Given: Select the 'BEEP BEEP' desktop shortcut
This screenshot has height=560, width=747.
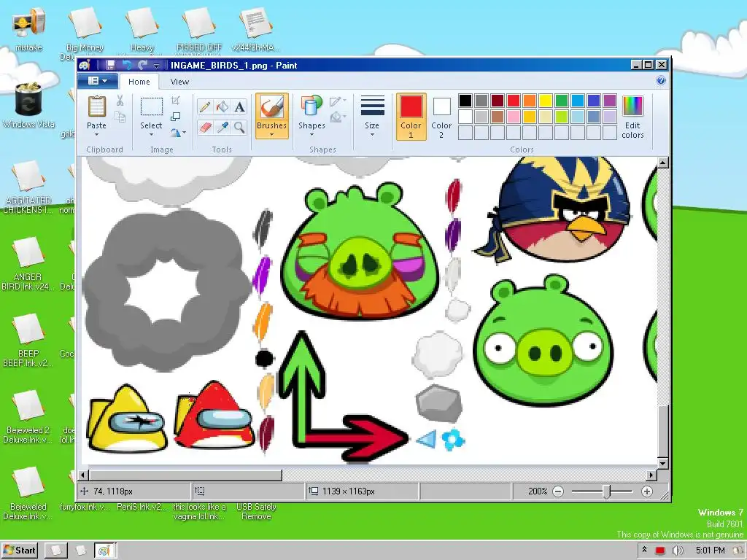Looking at the screenshot, I should (28, 340).
